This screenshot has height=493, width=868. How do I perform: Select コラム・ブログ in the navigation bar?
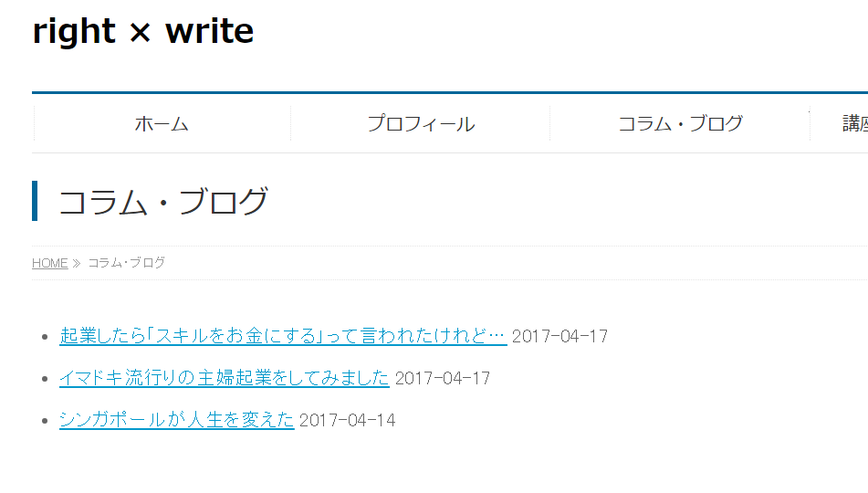[x=680, y=124]
